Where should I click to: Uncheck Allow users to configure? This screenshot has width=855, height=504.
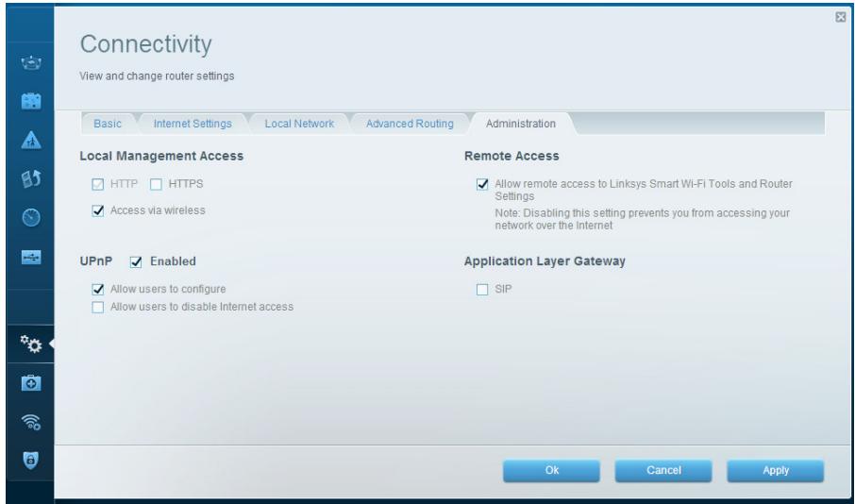97,290
